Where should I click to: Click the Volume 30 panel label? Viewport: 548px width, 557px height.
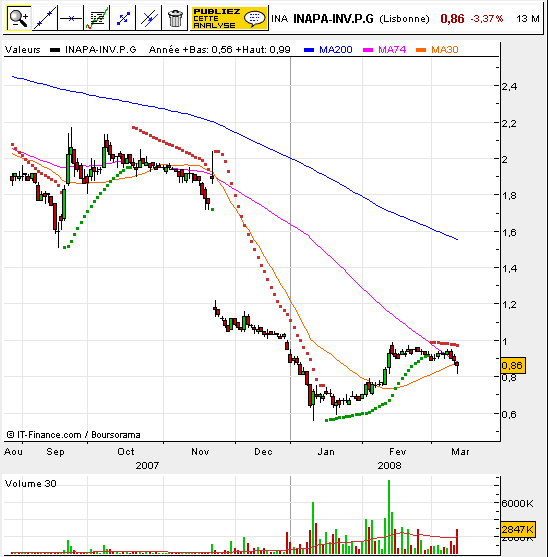coord(31,484)
